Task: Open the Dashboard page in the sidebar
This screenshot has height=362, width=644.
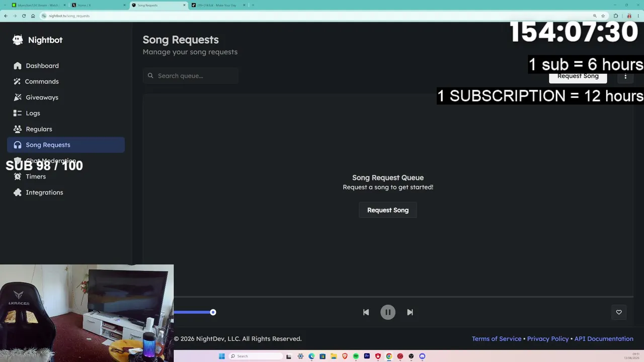Action: 66,66
